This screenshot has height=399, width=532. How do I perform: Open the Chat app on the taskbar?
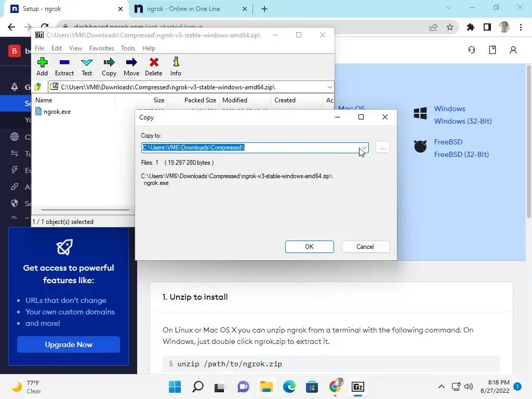243,387
